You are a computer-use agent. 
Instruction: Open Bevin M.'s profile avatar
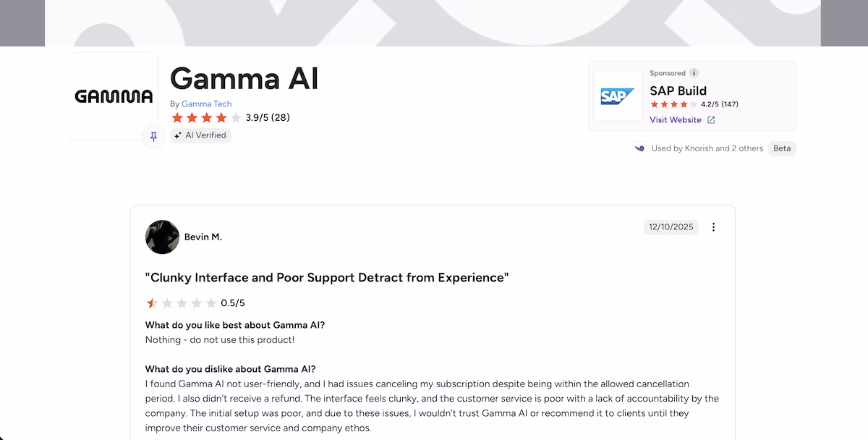point(162,237)
